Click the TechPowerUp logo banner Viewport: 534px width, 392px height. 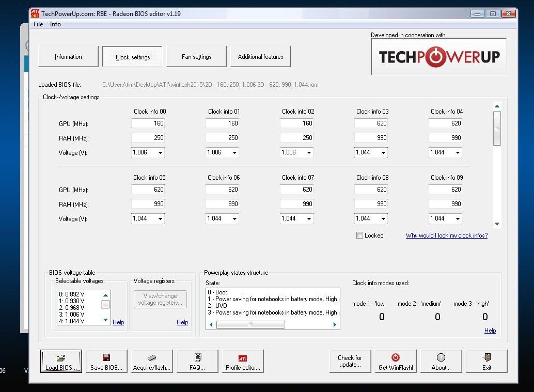coord(438,56)
